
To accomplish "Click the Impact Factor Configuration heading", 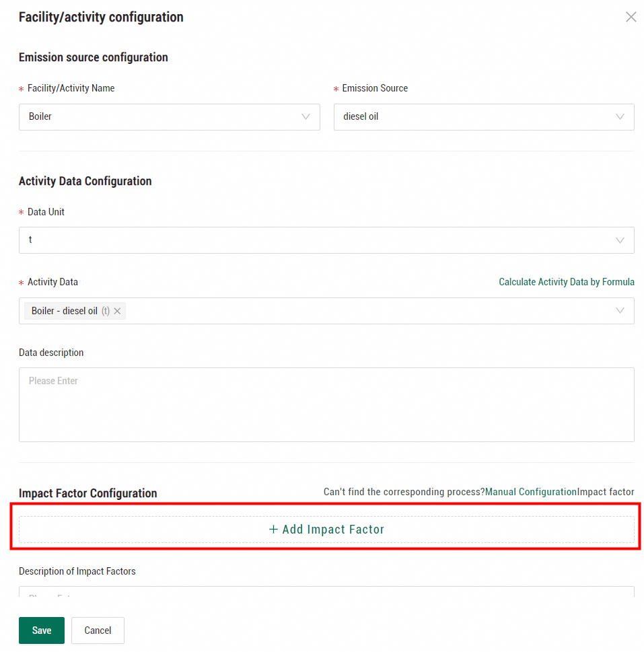I will [x=88, y=493].
